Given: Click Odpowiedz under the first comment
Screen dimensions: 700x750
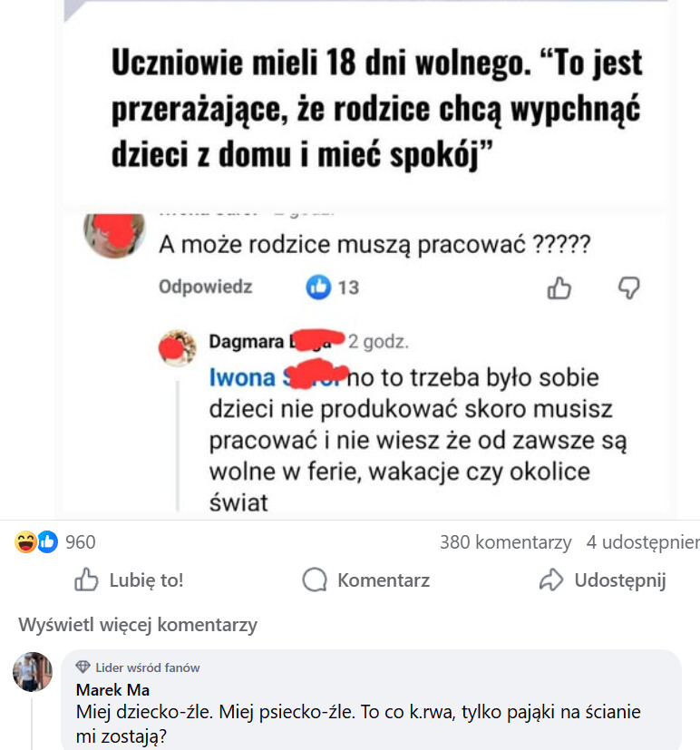Looking at the screenshot, I should point(205,287).
